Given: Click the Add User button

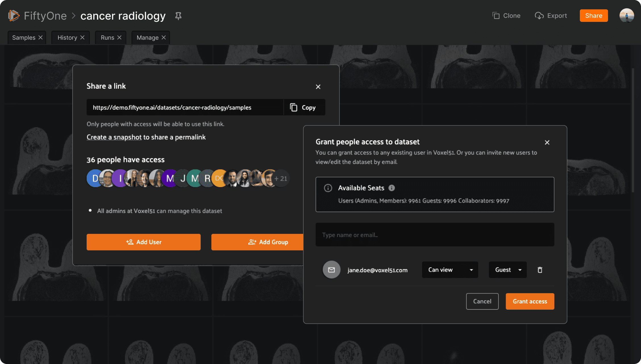Looking at the screenshot, I should [143, 242].
